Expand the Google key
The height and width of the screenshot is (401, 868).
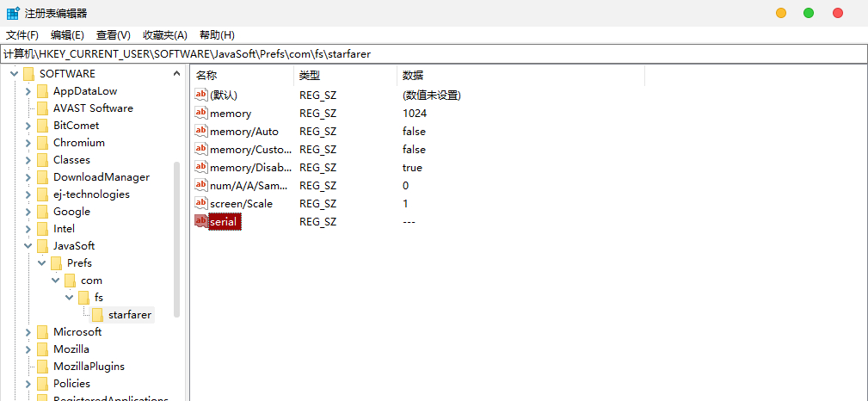pyautogui.click(x=28, y=212)
